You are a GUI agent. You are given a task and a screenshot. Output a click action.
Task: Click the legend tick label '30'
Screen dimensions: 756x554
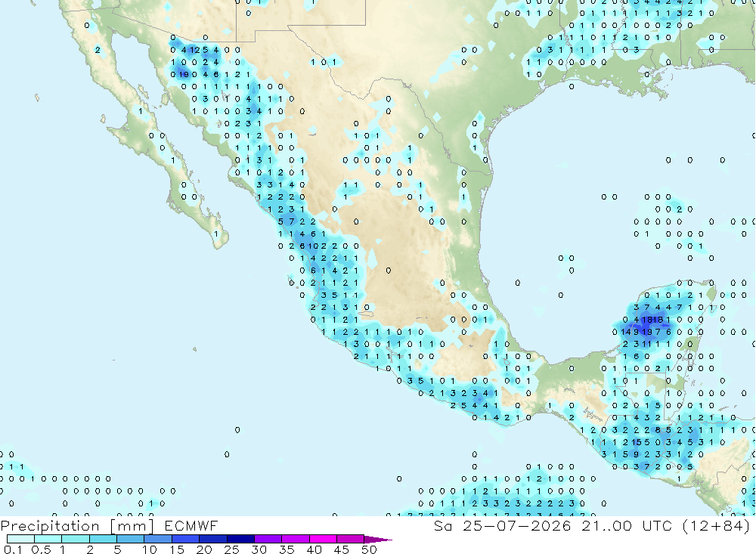[259, 549]
